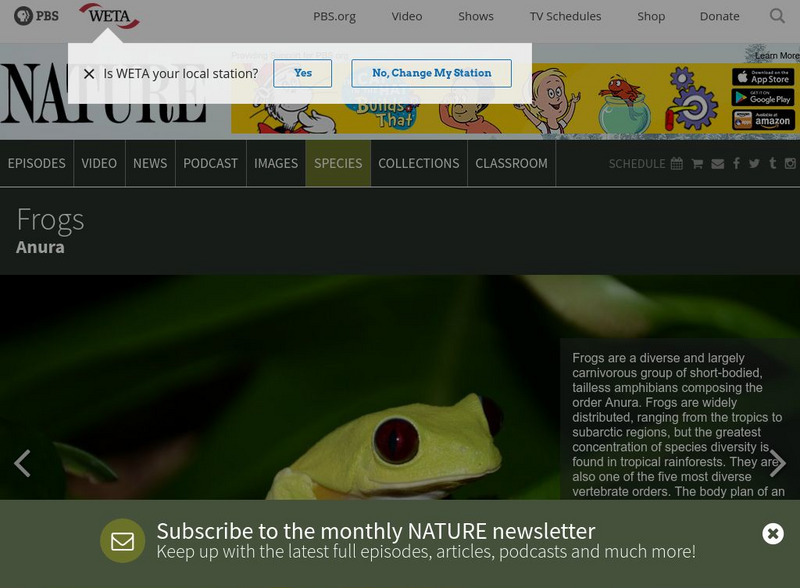
Task: Open the COLLECTIONS menu item
Action: point(419,163)
